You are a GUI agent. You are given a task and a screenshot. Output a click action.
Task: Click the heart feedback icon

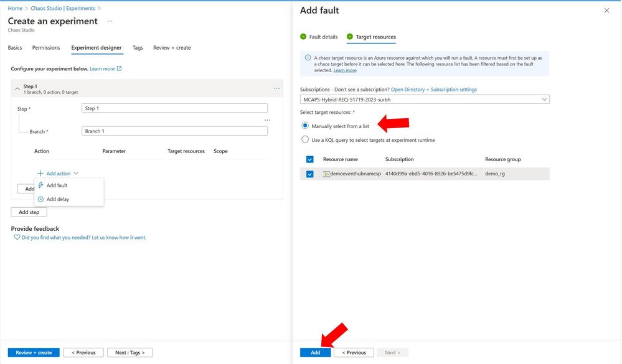[17, 237]
